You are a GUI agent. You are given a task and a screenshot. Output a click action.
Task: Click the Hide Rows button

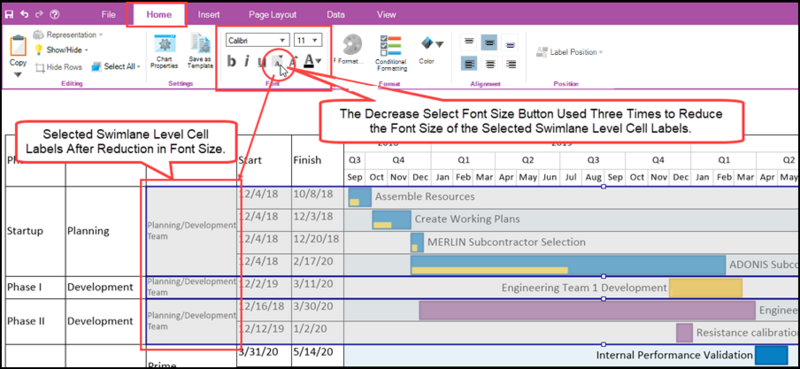click(58, 67)
